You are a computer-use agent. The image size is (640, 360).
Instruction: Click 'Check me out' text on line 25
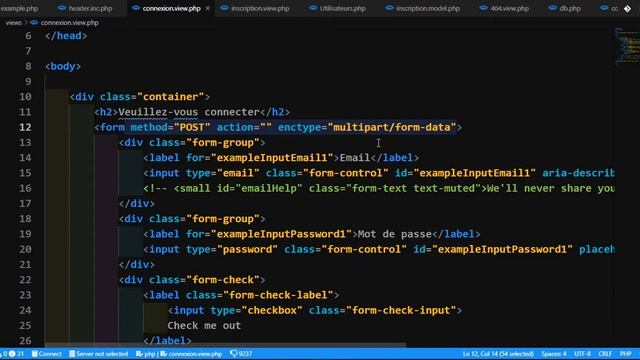click(204, 326)
